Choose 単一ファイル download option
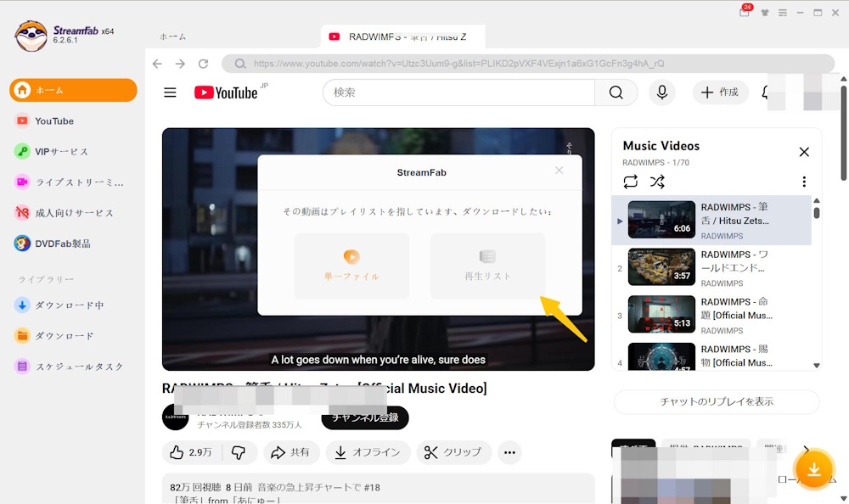The width and height of the screenshot is (849, 504). click(x=351, y=266)
